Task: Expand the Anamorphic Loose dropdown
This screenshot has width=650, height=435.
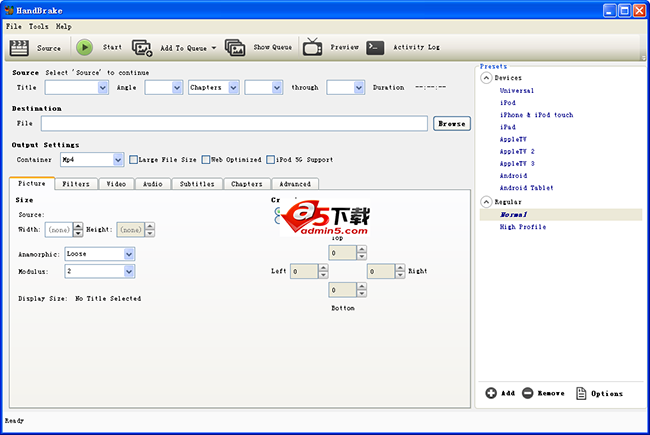Action: (128, 254)
